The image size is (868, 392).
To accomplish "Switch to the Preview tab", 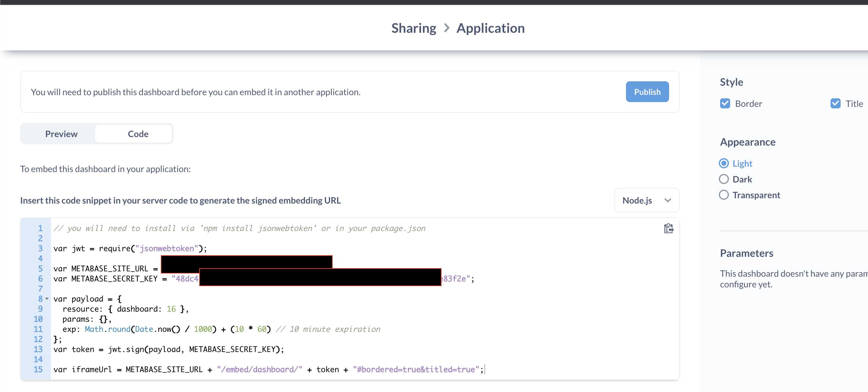I will coord(61,134).
